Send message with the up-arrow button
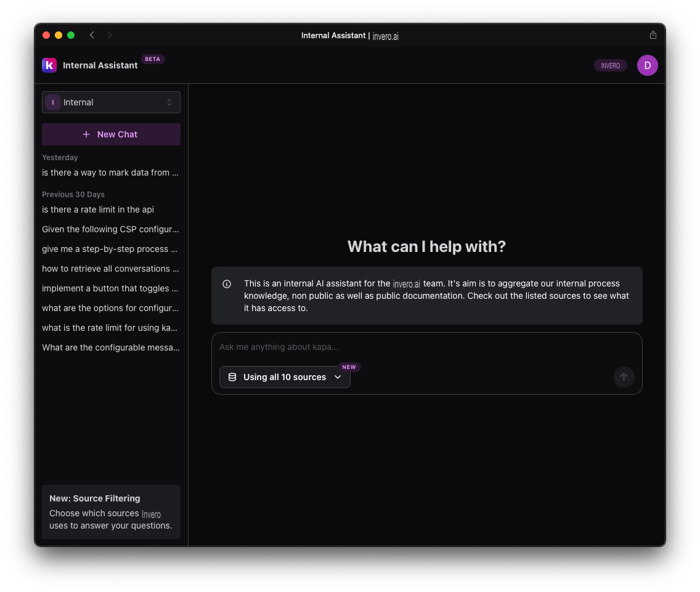The height and width of the screenshot is (592, 700). point(624,377)
